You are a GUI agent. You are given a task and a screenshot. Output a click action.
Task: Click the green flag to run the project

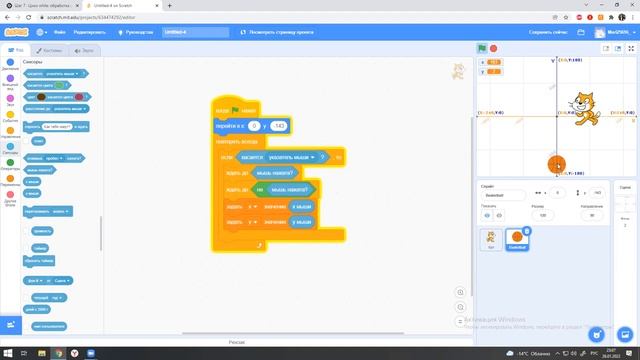click(x=482, y=49)
